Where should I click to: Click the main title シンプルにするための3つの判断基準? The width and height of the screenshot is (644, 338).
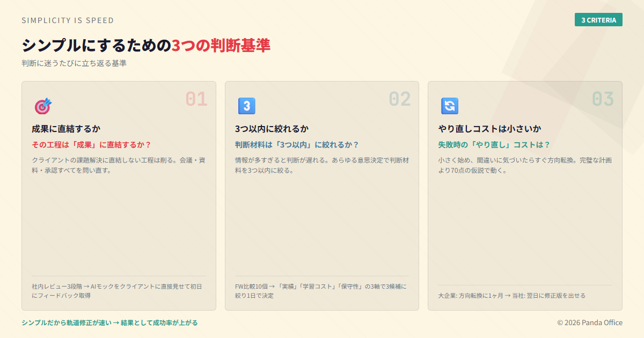(x=146, y=46)
